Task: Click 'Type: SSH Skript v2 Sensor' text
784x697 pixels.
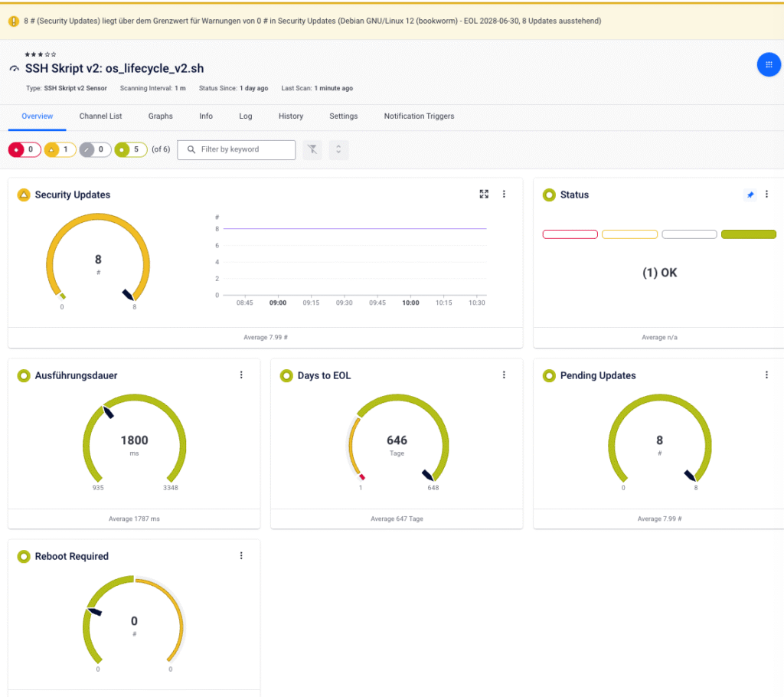Action: click(67, 88)
